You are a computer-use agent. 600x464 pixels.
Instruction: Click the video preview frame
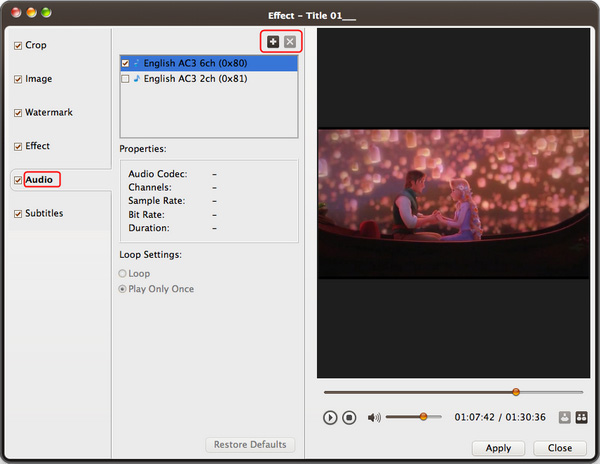(453, 203)
